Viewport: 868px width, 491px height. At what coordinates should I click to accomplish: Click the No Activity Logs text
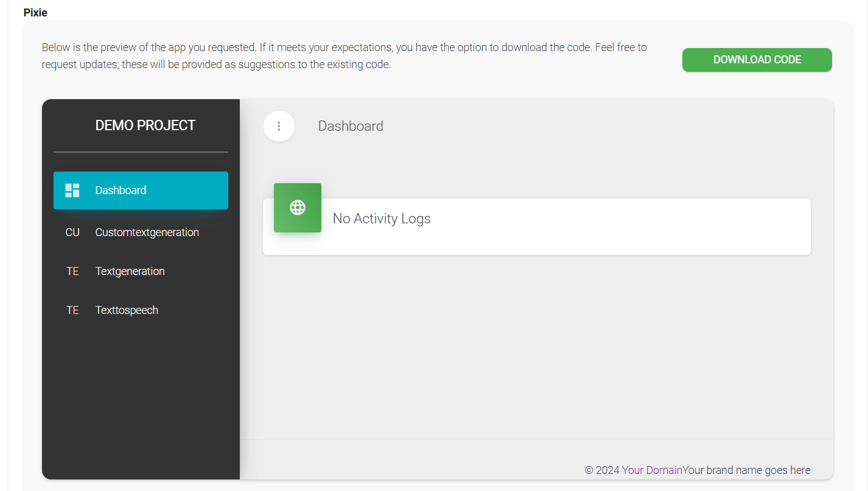click(382, 218)
